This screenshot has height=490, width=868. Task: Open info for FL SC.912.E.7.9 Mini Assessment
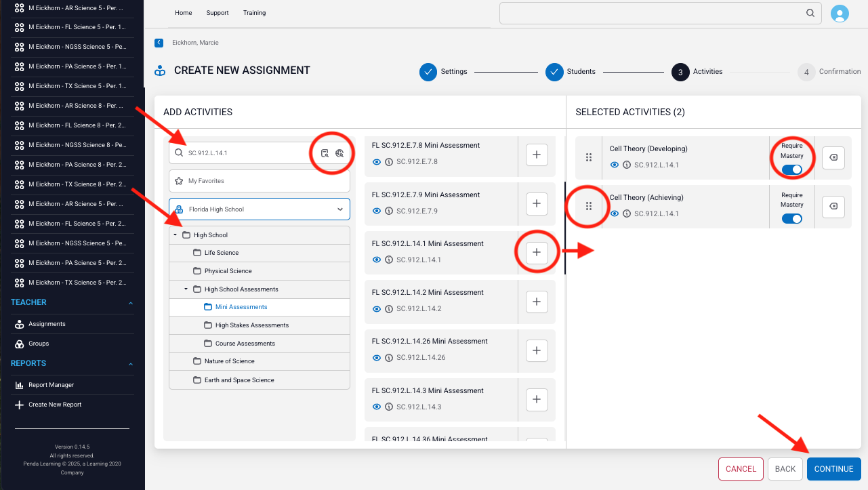(x=389, y=211)
